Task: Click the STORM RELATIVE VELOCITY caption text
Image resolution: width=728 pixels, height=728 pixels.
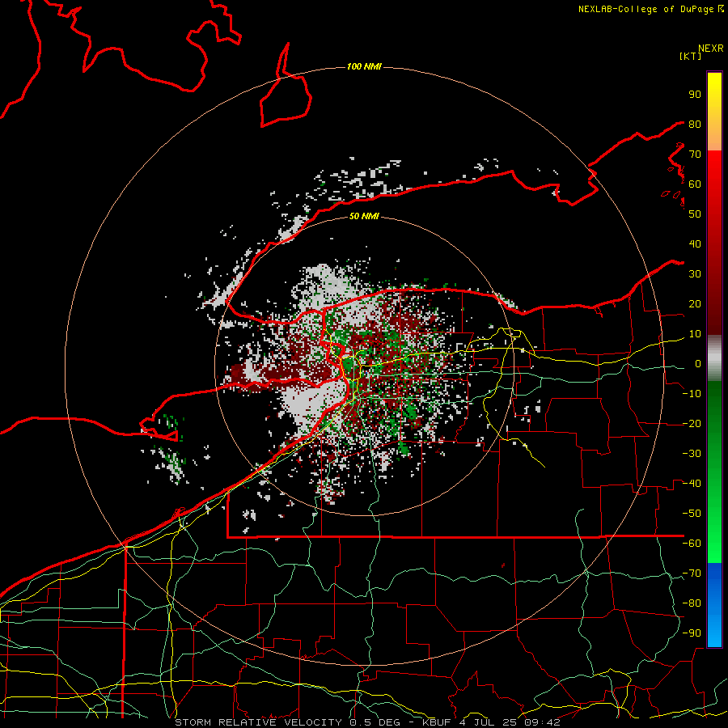Action: [260, 722]
